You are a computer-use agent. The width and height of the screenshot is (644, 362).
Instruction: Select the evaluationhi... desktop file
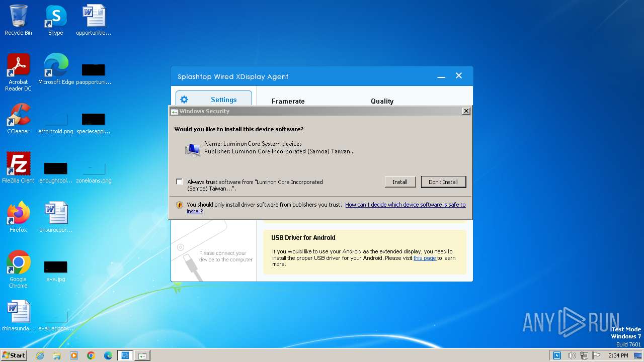(56, 320)
